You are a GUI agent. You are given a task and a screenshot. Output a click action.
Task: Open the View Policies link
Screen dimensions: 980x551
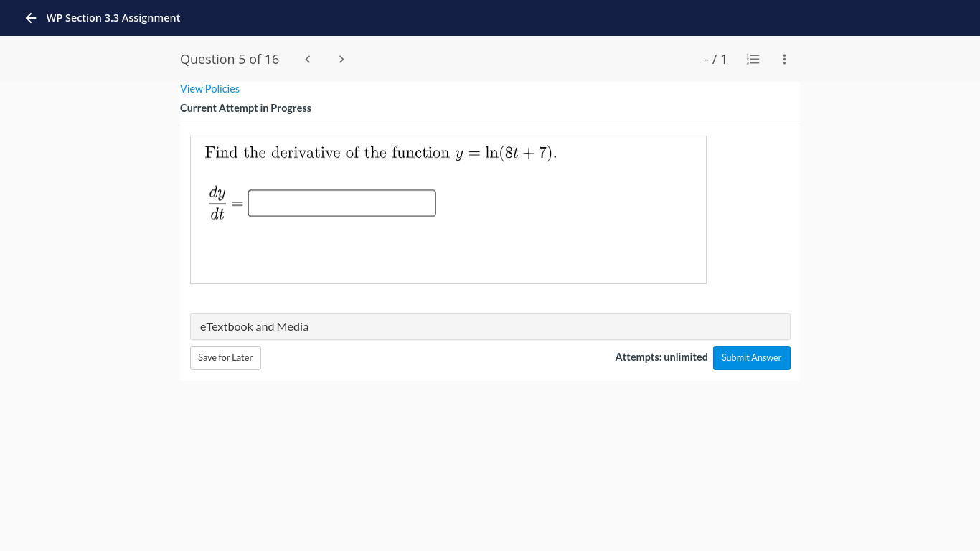(209, 88)
